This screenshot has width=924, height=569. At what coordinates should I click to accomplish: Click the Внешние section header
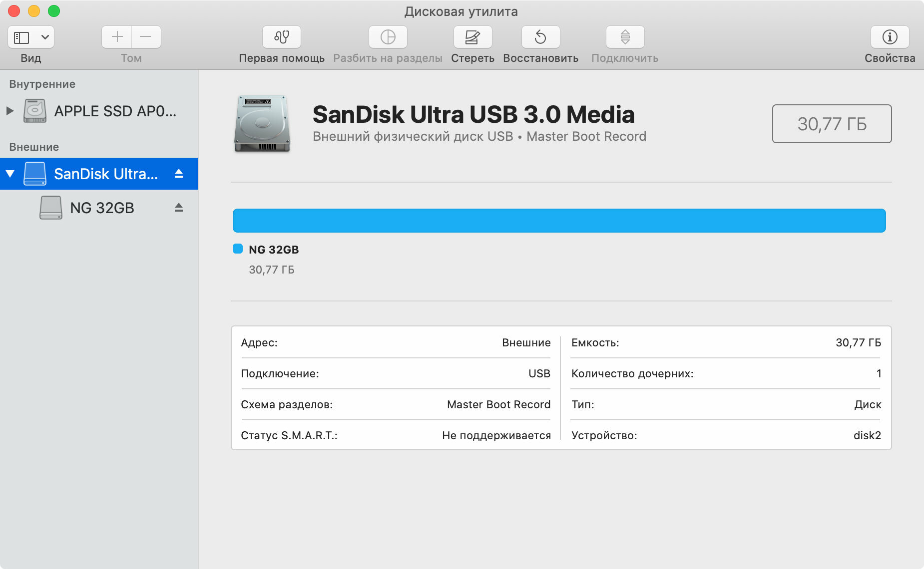(34, 147)
